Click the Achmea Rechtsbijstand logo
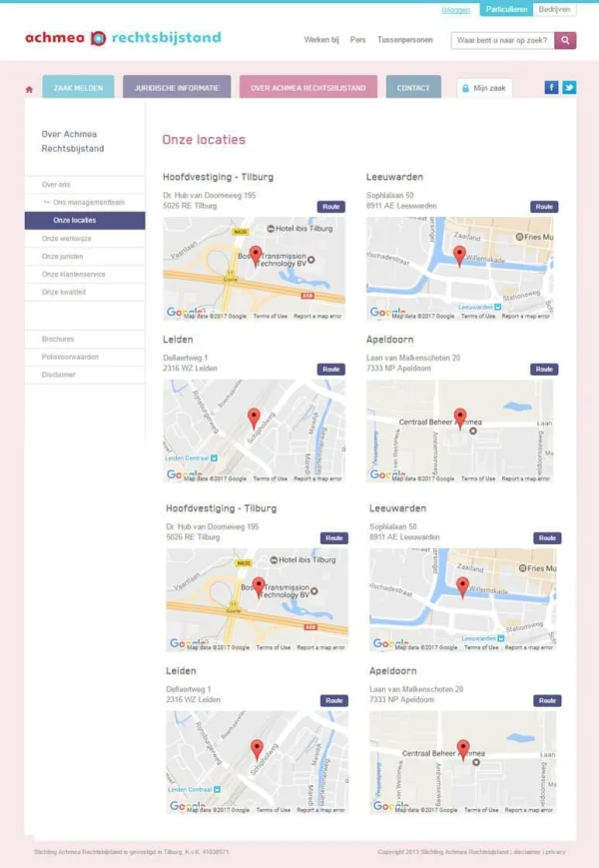 (123, 39)
